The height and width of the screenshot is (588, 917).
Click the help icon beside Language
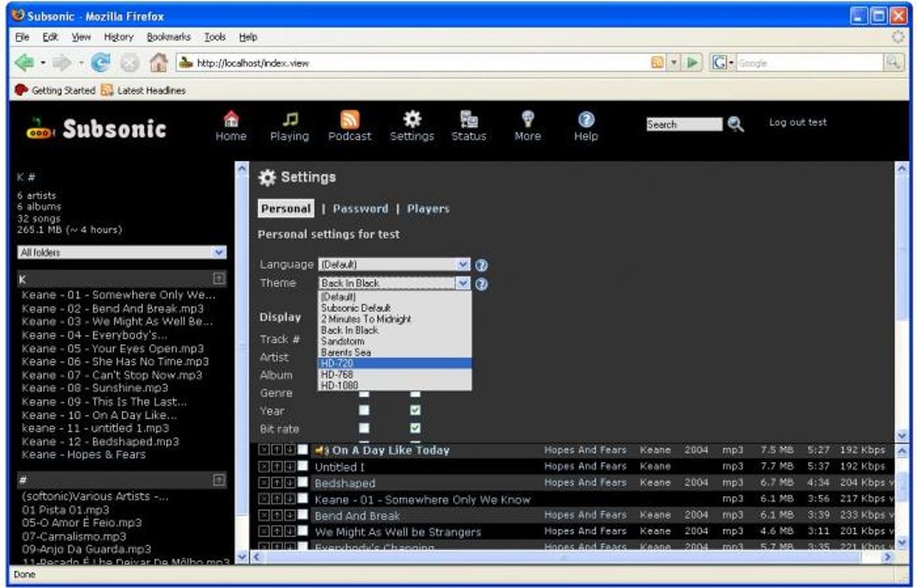[x=481, y=265]
